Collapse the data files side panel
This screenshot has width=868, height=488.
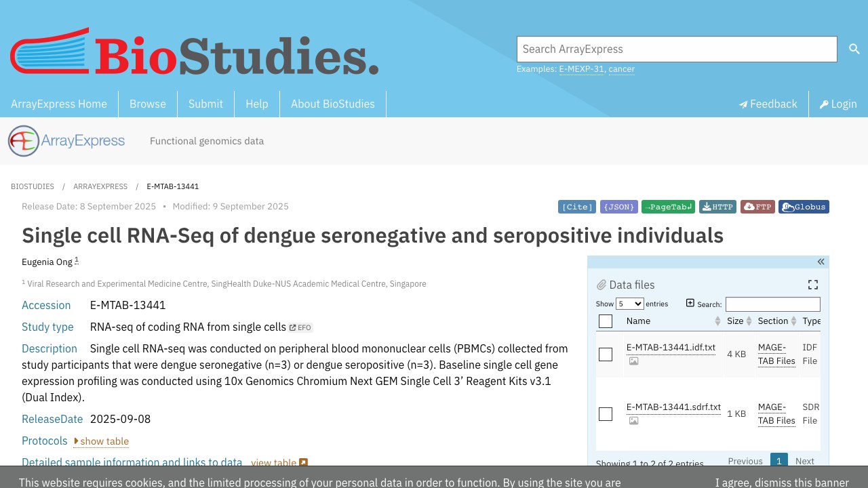coord(821,262)
